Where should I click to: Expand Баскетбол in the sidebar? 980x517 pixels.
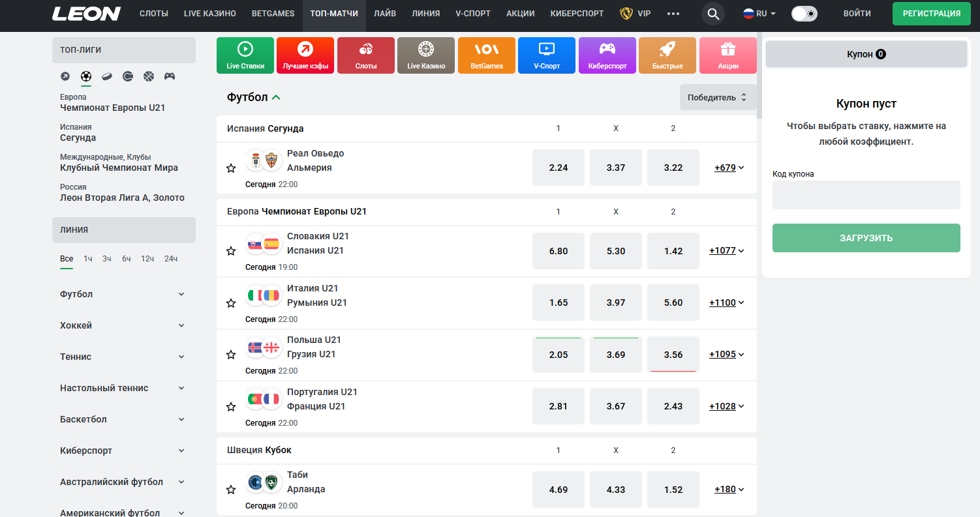tap(123, 419)
